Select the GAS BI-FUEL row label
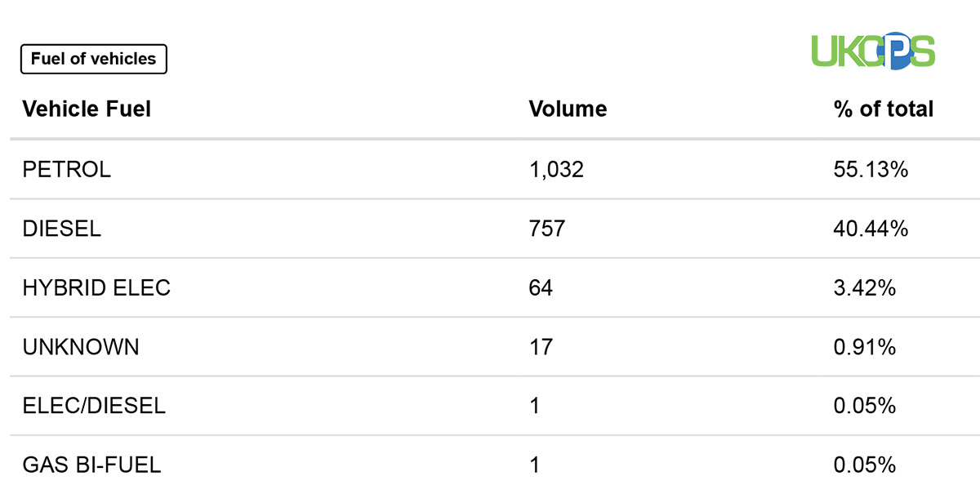The height and width of the screenshot is (494, 980). pos(91,465)
